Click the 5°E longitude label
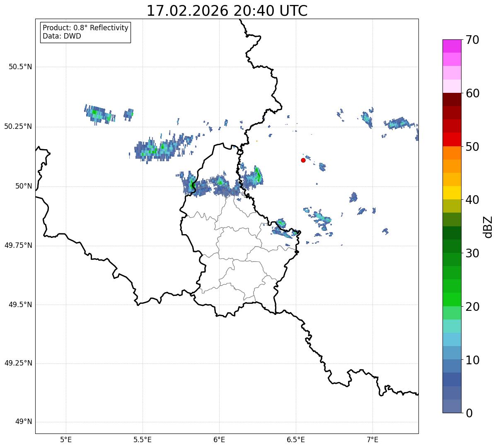The height and width of the screenshot is (448, 498). (66, 439)
